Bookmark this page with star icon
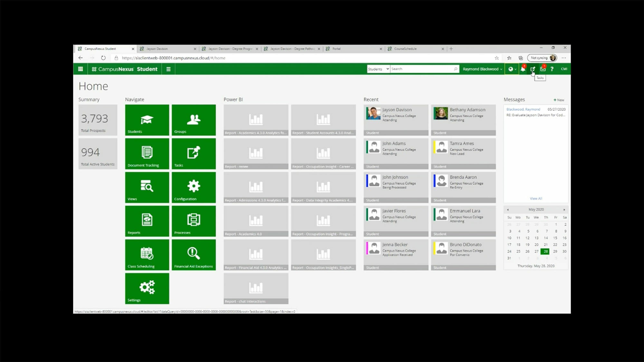The image size is (644, 362). (497, 58)
